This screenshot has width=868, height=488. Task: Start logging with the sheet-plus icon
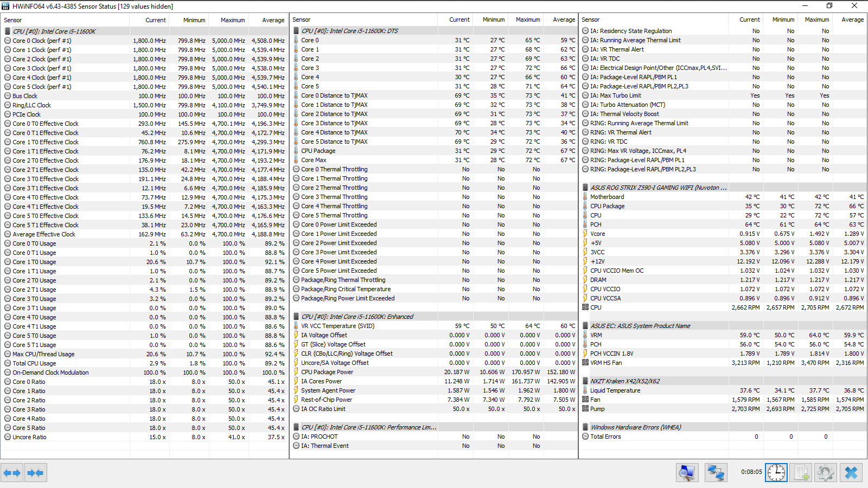[801, 473]
